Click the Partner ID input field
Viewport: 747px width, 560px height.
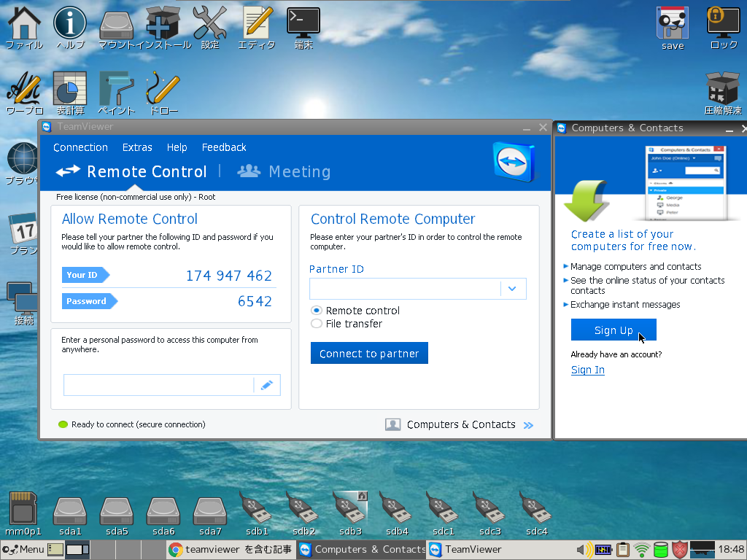pos(405,289)
